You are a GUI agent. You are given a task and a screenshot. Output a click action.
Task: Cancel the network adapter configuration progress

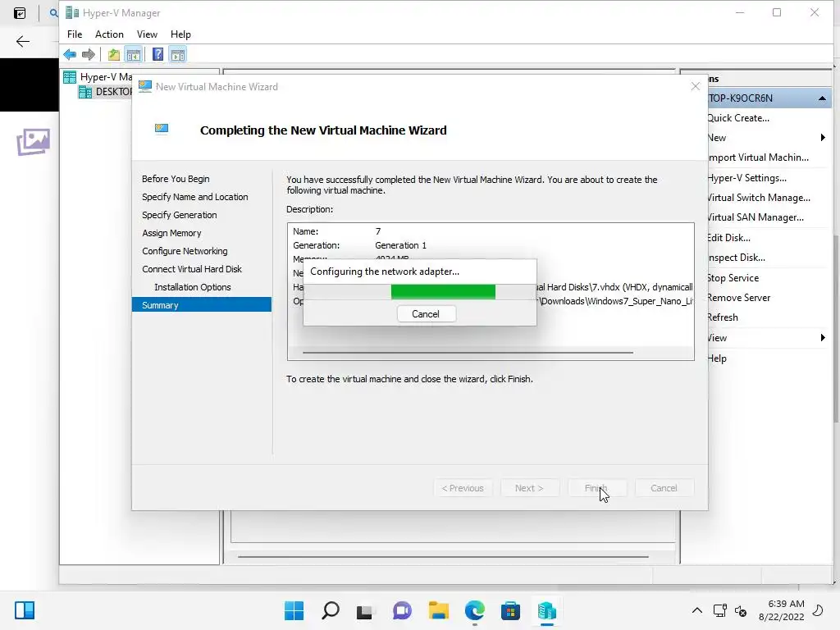[x=426, y=314]
